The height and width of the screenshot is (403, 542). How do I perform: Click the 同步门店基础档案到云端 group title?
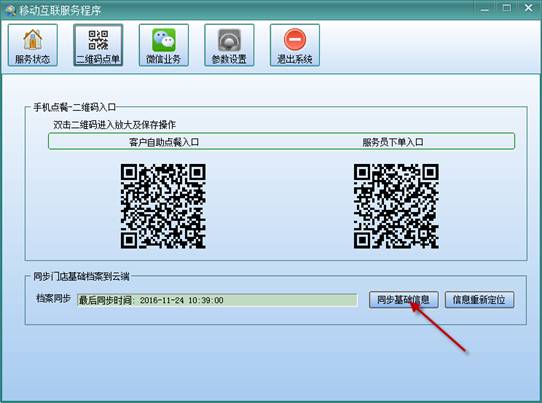click(x=81, y=277)
